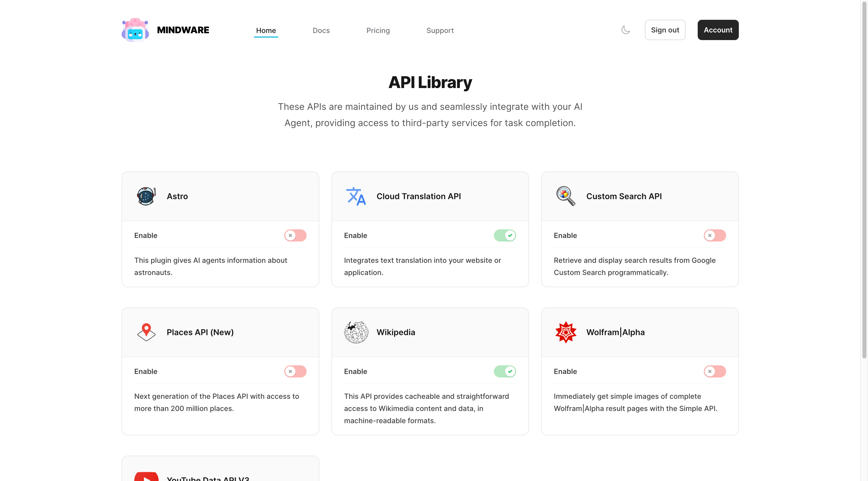Open the Docs navigation tab
Image resolution: width=868 pixels, height=481 pixels.
click(321, 30)
